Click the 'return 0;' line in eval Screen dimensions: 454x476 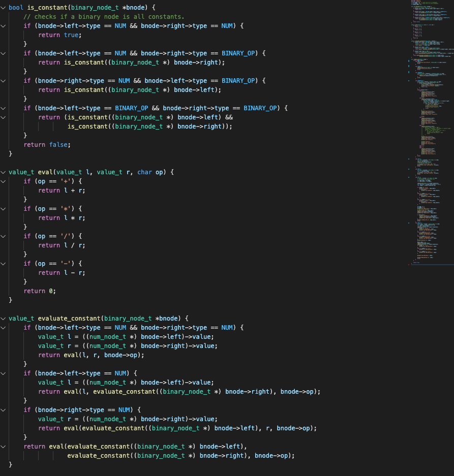tap(40, 291)
